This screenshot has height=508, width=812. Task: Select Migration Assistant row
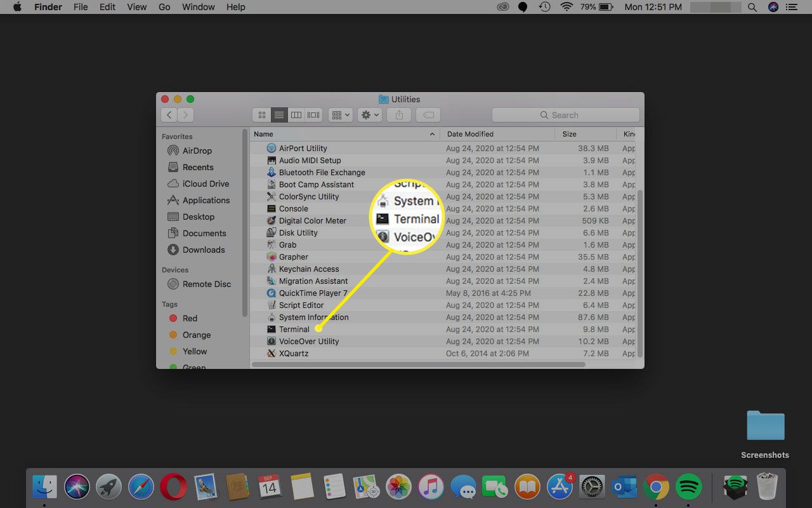point(443,281)
